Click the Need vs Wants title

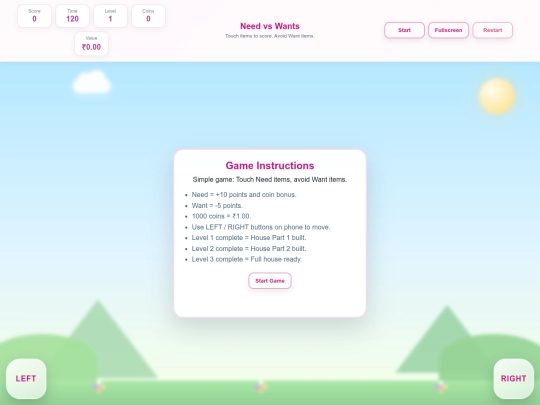[x=270, y=26]
